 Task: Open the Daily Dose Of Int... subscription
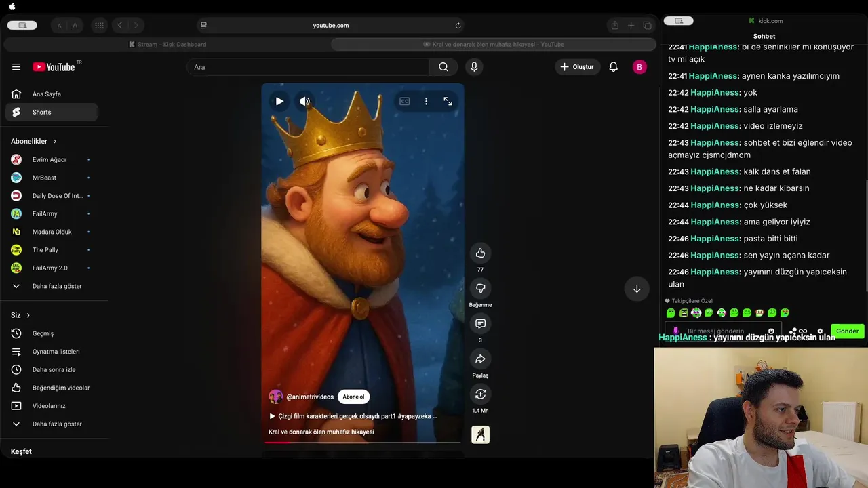[52, 196]
